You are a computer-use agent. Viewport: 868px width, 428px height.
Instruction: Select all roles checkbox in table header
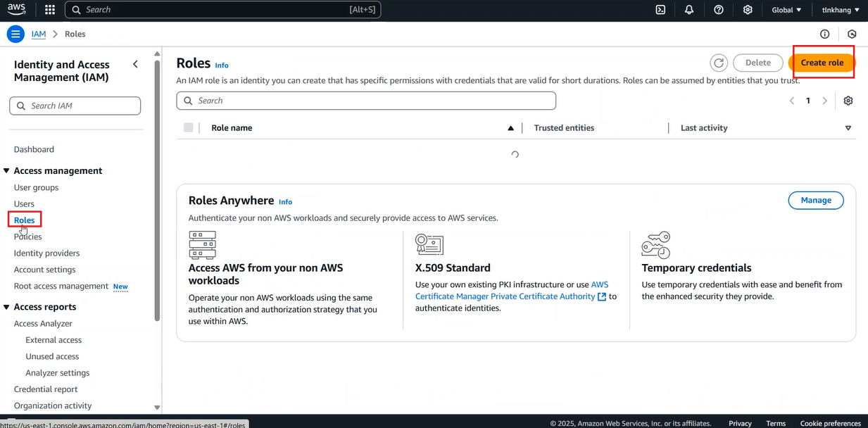point(188,127)
